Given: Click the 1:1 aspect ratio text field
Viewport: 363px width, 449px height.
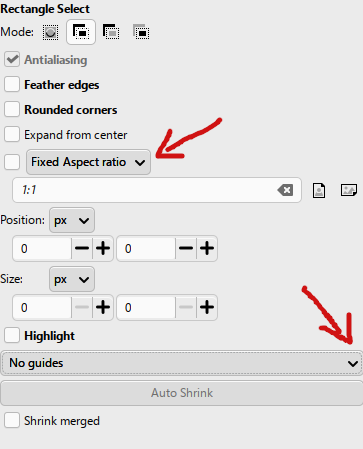Looking at the screenshot, I should (x=143, y=190).
